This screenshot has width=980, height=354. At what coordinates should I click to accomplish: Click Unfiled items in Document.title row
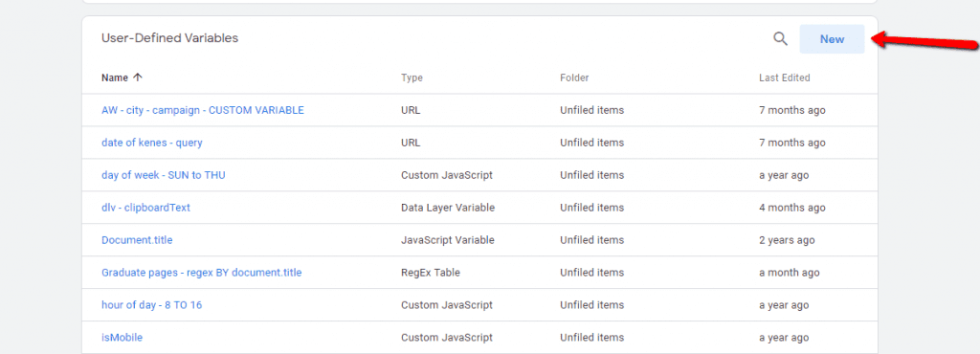tap(591, 240)
